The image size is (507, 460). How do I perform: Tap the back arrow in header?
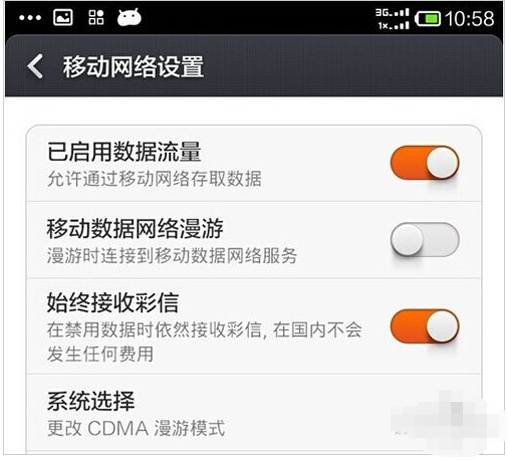[35, 66]
